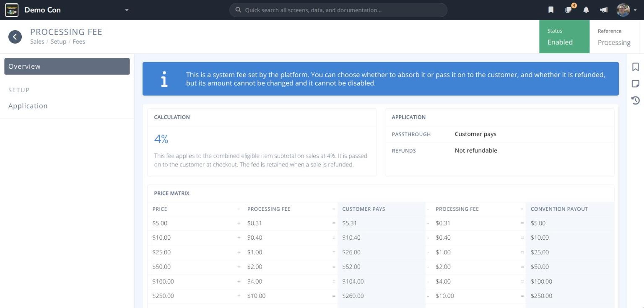Open history icon in right sidebar
The image size is (644, 308).
636,100
